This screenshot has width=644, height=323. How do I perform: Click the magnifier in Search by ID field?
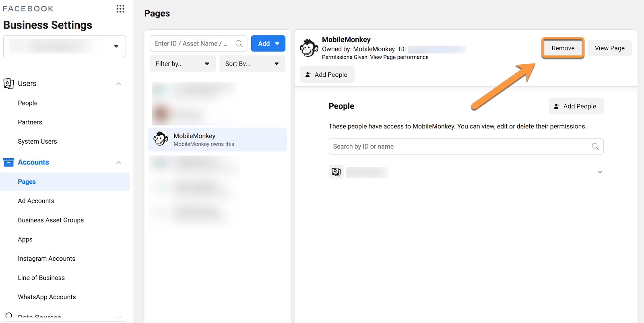click(595, 146)
